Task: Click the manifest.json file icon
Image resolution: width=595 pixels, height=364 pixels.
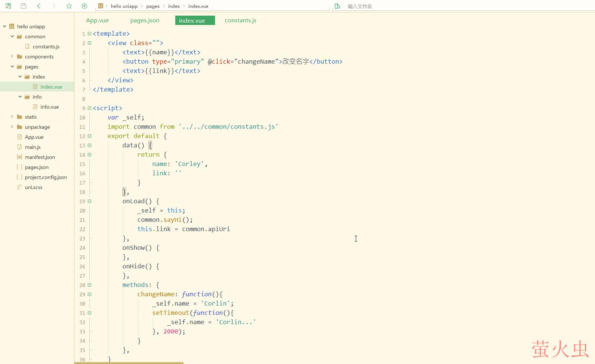Action: click(19, 157)
